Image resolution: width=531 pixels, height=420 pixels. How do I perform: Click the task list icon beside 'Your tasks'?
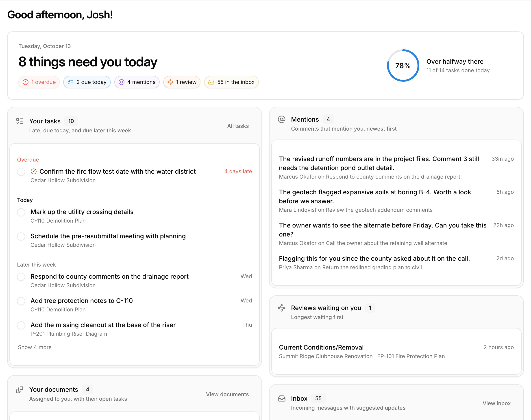(x=20, y=121)
